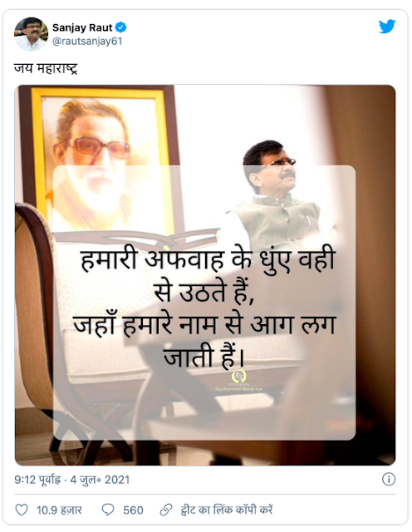Open the attached tweet image
This screenshot has height=532, width=412.
click(205, 275)
